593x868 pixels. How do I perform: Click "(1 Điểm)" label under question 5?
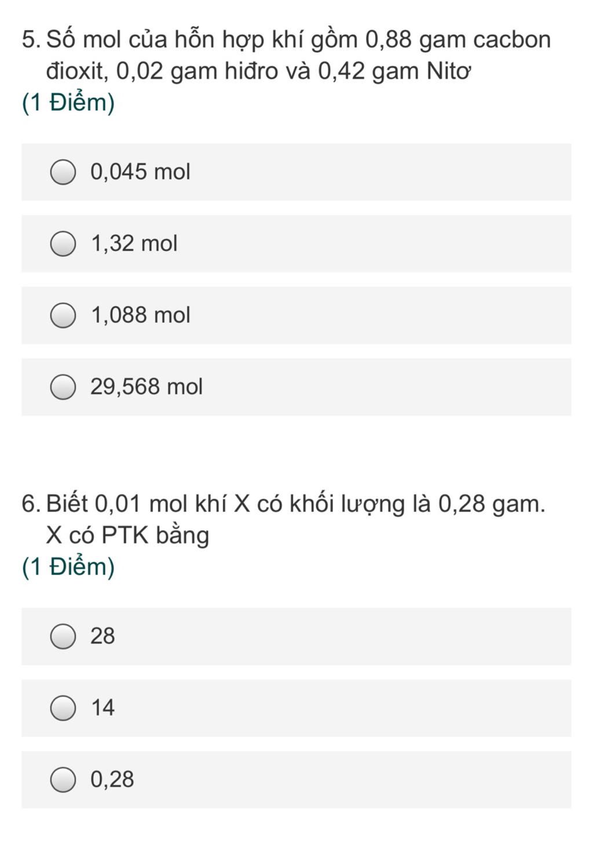tap(68, 103)
